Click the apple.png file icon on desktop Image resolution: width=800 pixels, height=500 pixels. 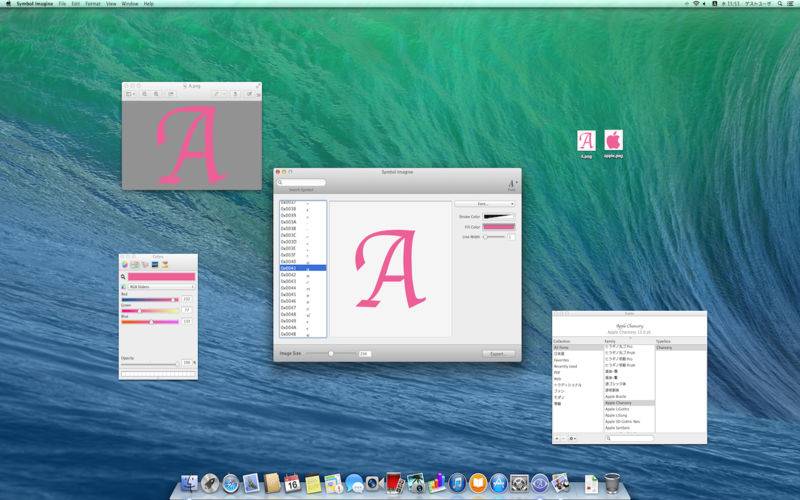[x=613, y=140]
